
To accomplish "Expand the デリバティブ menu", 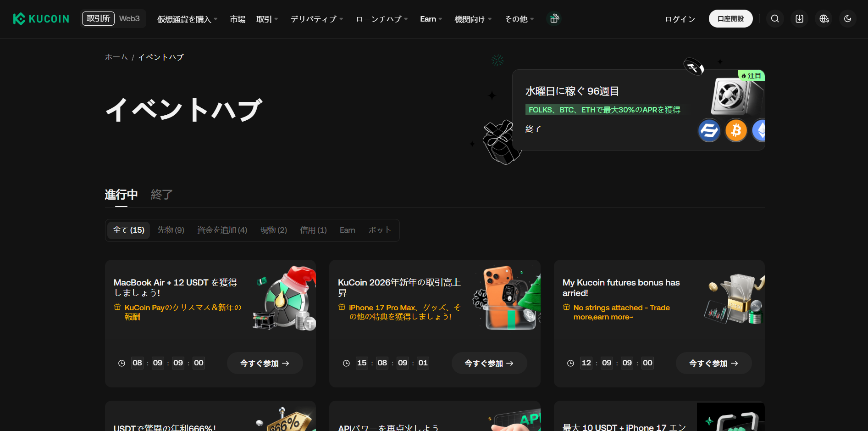I will tap(316, 19).
